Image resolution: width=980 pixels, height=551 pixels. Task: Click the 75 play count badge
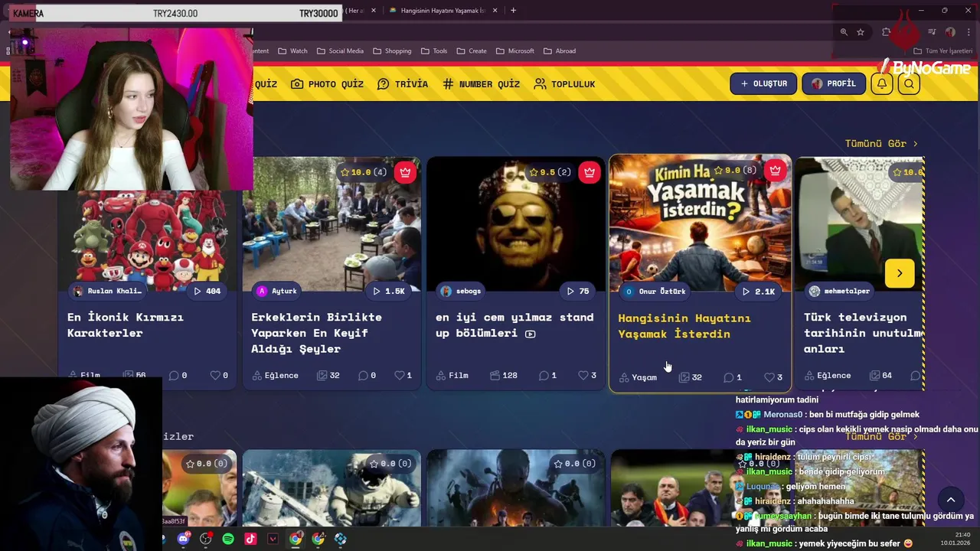pyautogui.click(x=578, y=291)
